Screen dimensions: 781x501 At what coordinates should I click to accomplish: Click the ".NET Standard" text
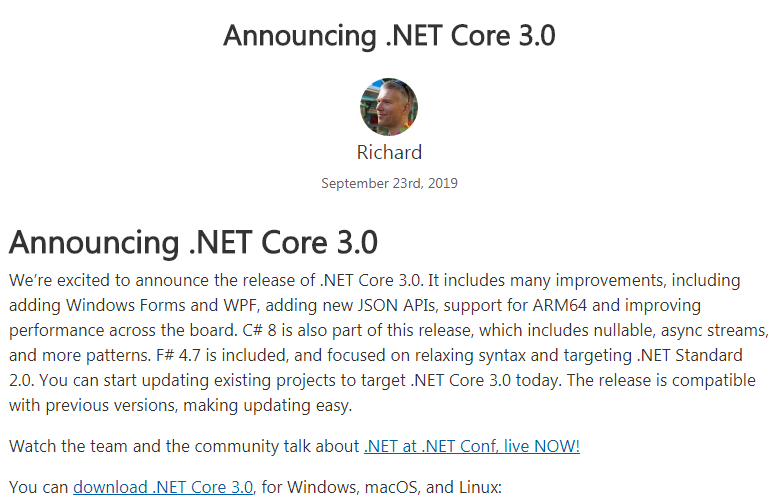click(x=696, y=356)
